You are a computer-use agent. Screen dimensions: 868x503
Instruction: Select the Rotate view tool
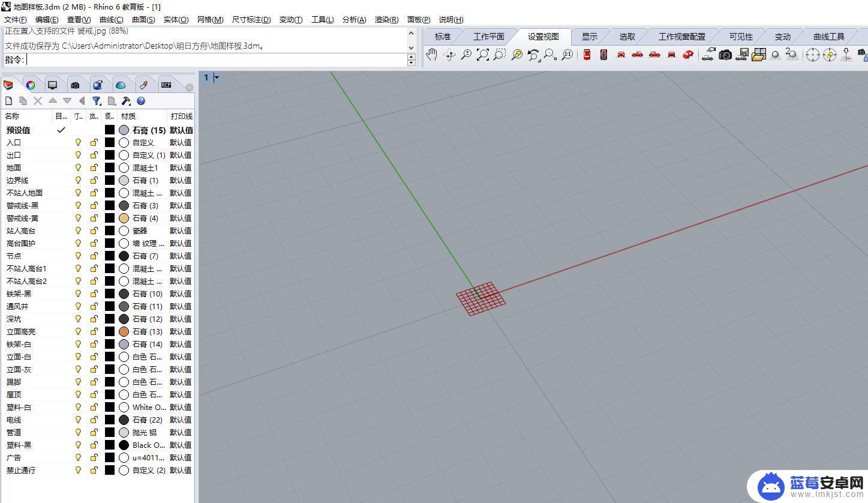[x=449, y=55]
